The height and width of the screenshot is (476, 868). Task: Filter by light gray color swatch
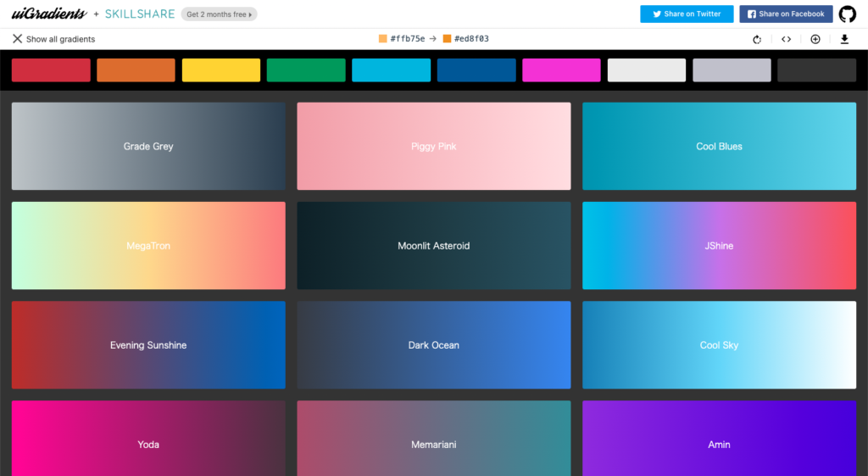pyautogui.click(x=732, y=70)
